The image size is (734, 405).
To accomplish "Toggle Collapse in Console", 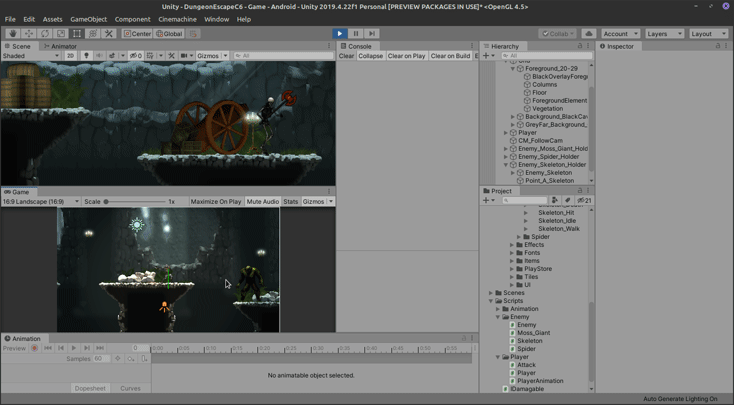I will tap(370, 56).
